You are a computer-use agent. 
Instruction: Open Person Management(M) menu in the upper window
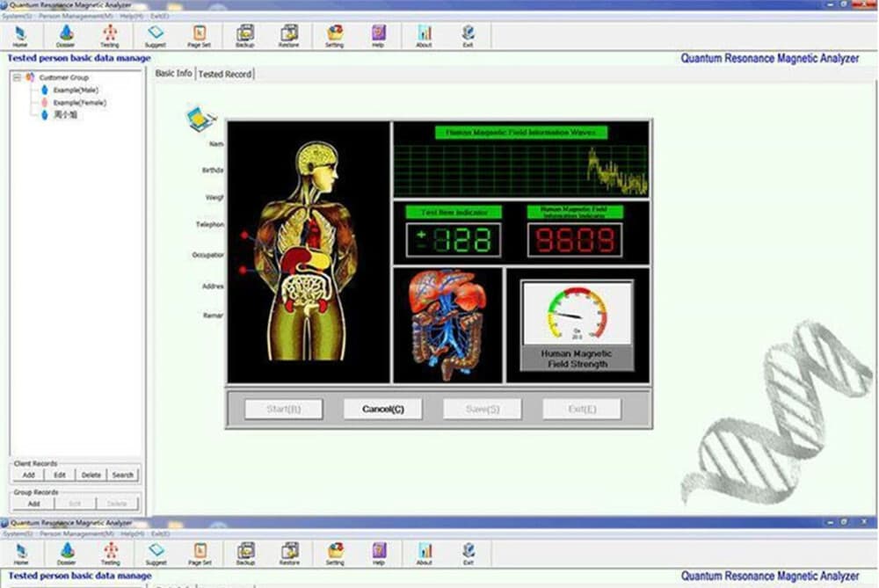pos(76,16)
